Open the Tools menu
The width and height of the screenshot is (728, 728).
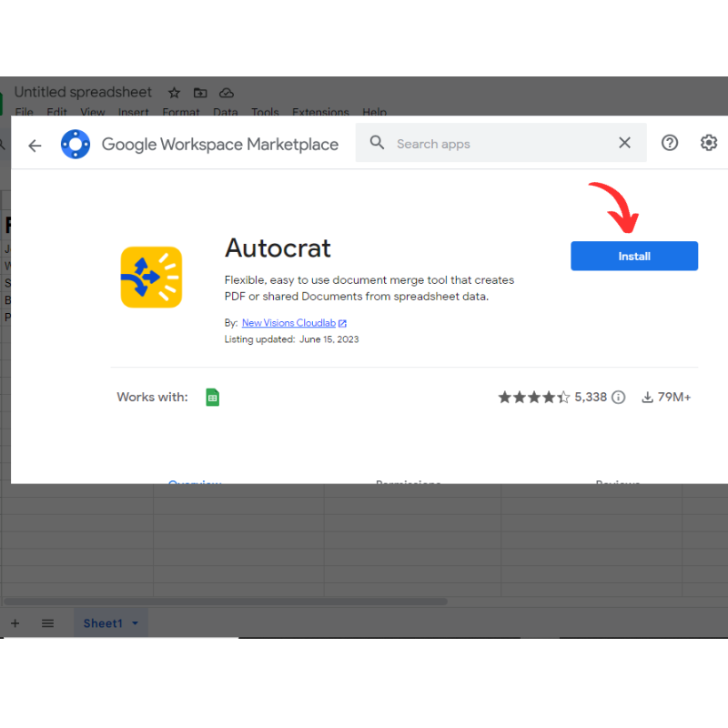[x=265, y=112]
